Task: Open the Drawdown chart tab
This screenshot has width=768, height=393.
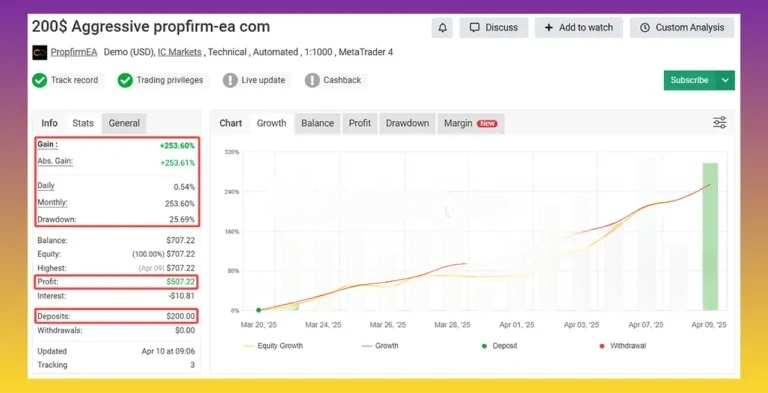Action: pyautogui.click(x=407, y=123)
